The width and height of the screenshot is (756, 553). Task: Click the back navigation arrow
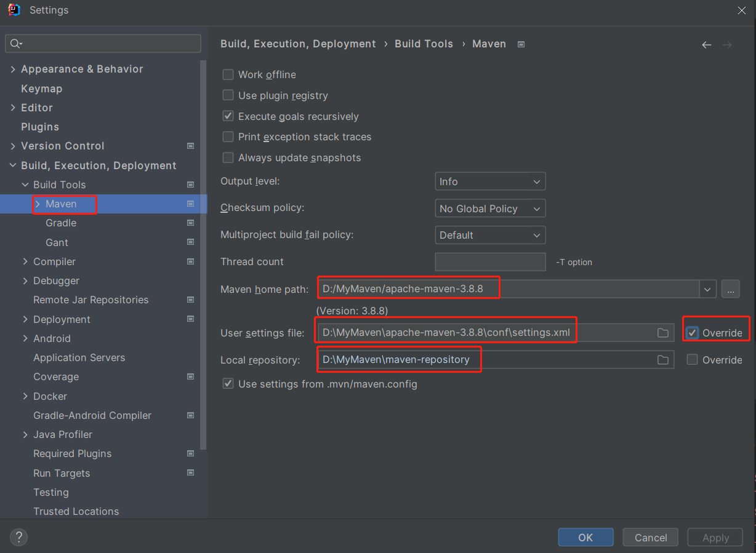[x=706, y=45]
